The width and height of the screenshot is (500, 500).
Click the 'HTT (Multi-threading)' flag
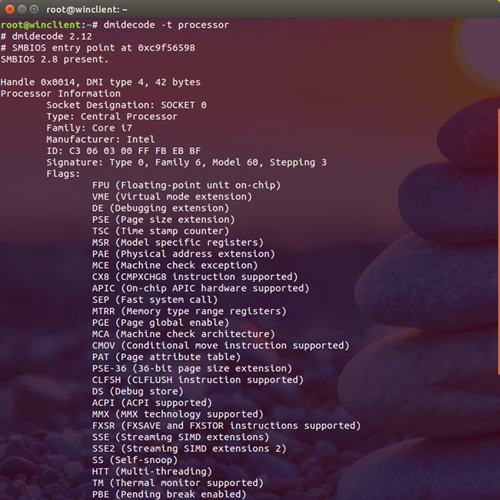(x=152, y=471)
